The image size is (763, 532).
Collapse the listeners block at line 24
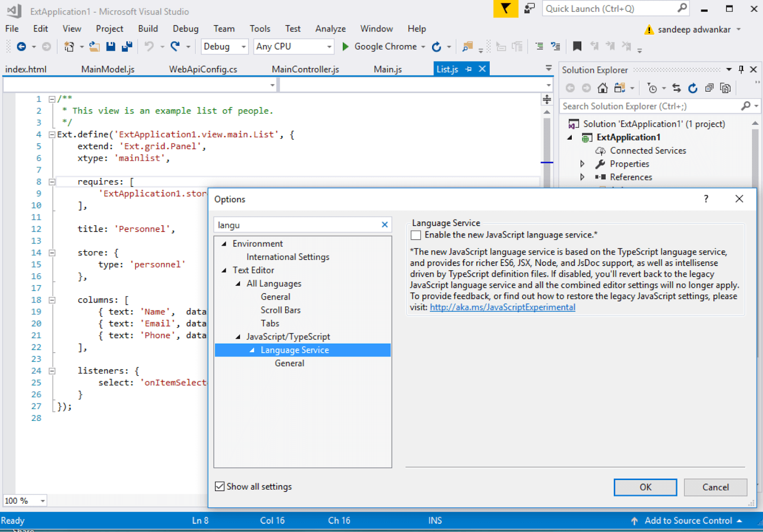(x=52, y=371)
